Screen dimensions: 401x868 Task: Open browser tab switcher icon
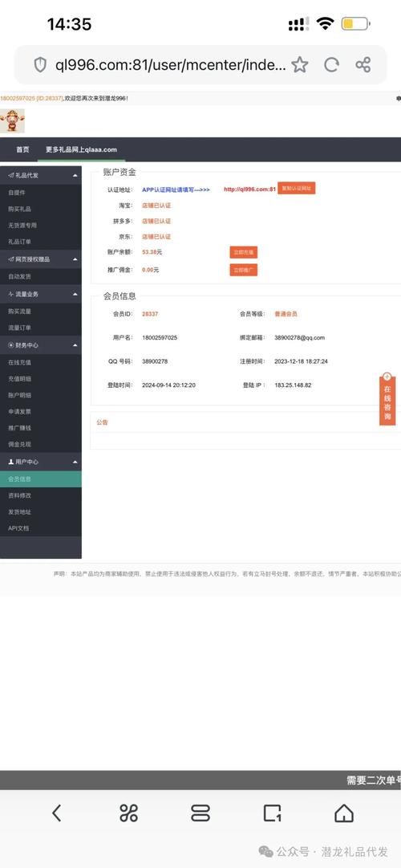point(200,813)
